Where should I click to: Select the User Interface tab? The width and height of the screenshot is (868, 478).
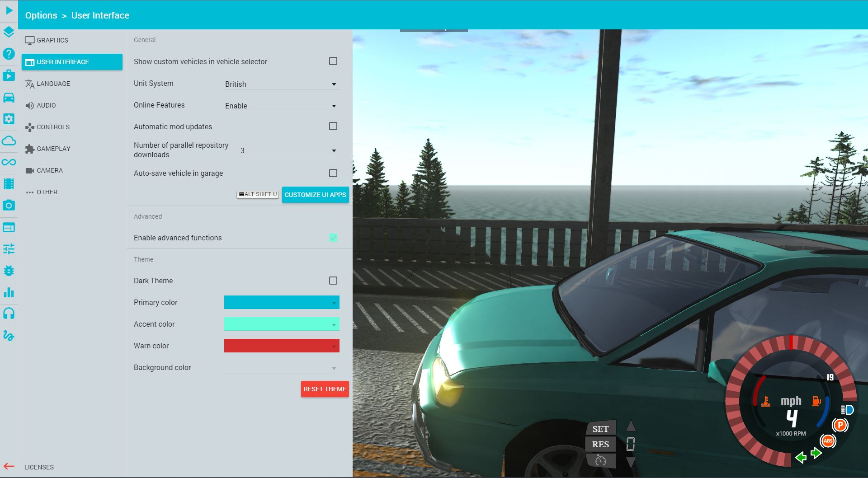click(72, 62)
